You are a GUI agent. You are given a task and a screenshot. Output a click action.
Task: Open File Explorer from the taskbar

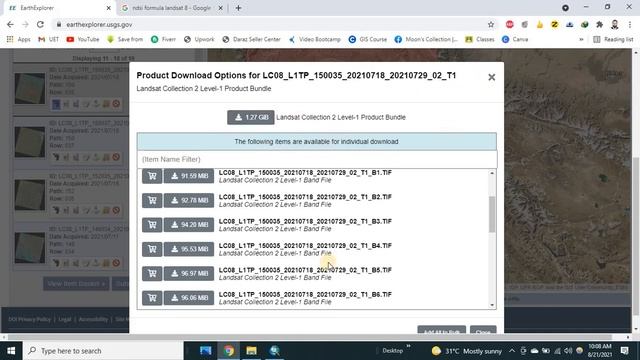pos(251,351)
